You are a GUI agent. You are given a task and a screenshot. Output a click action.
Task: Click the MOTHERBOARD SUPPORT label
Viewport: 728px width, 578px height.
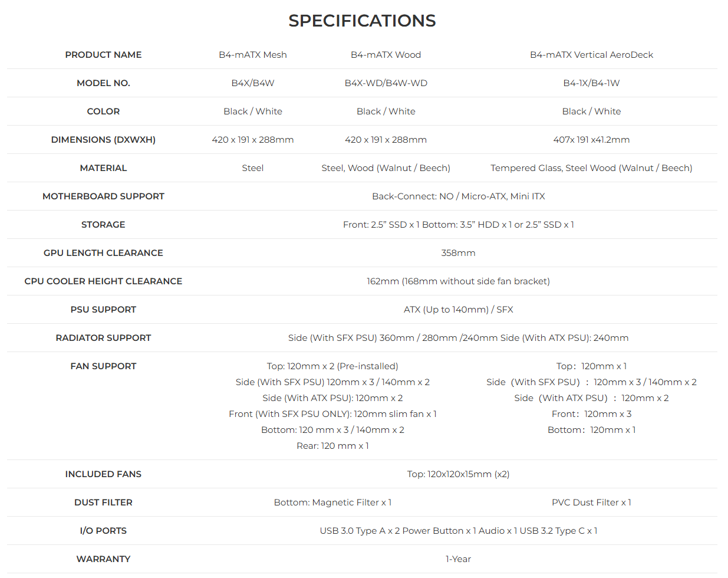pos(103,196)
